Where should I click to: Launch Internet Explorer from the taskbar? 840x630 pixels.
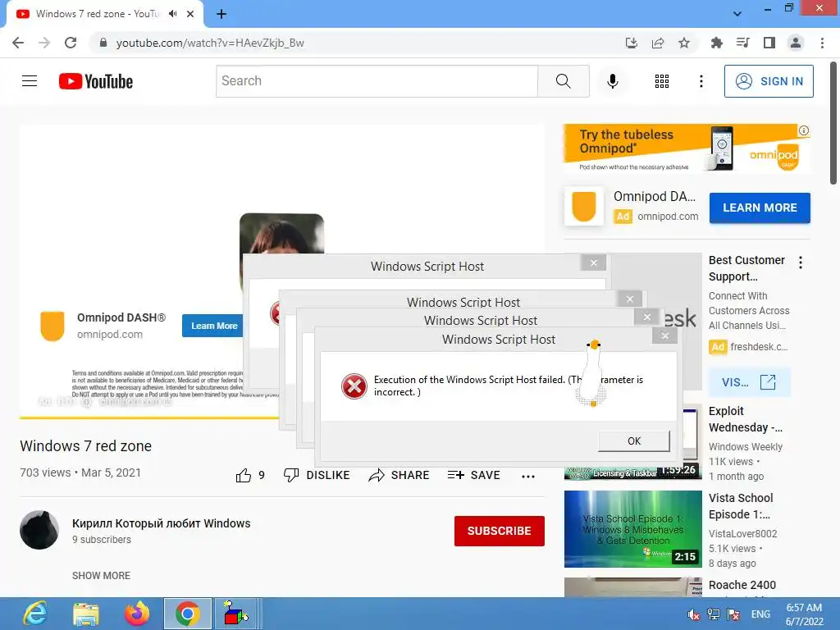(35, 614)
